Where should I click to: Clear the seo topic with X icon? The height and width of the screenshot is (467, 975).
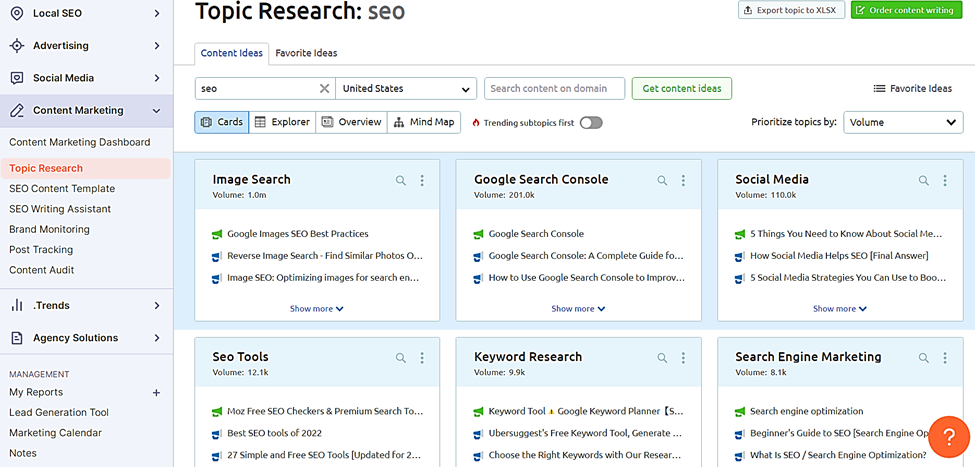pyautogui.click(x=324, y=88)
